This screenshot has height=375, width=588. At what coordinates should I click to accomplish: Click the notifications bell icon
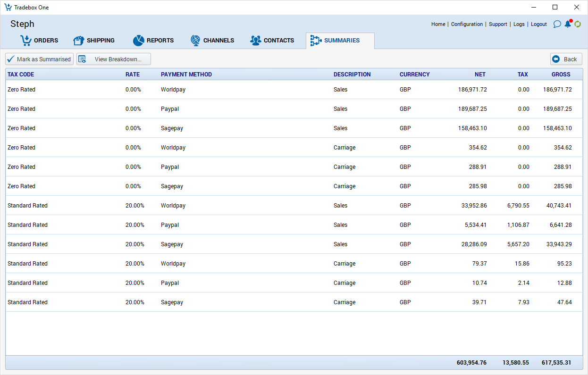click(x=568, y=24)
